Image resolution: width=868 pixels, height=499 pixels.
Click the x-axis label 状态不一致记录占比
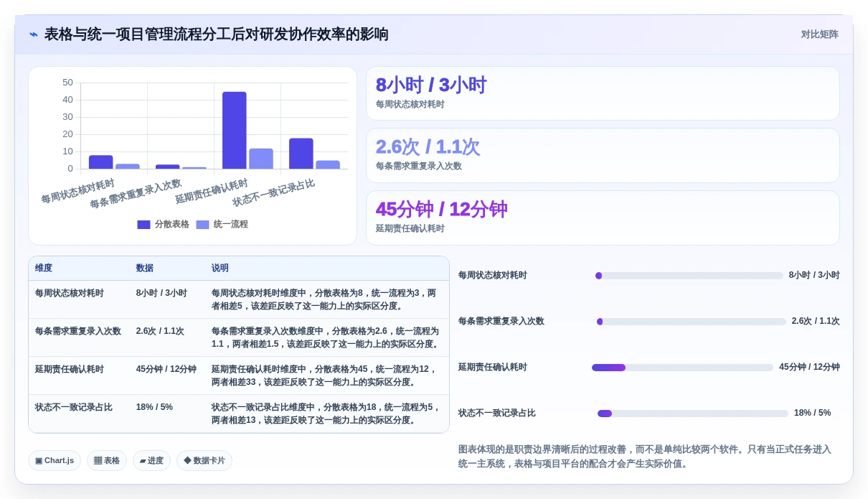click(274, 192)
